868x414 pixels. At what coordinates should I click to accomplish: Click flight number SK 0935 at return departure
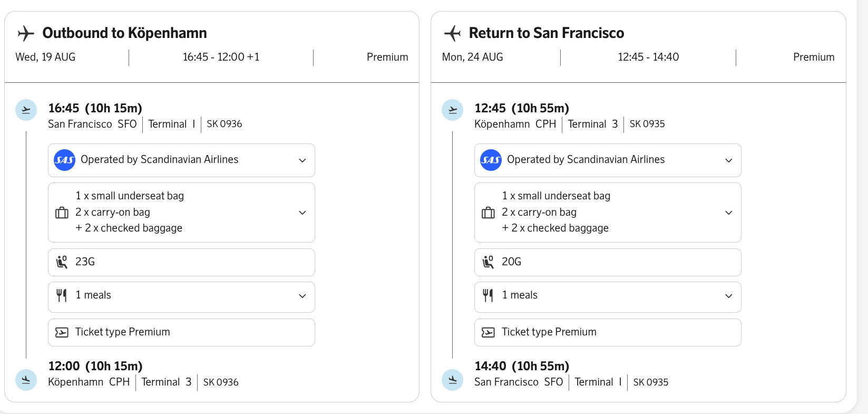pos(647,124)
